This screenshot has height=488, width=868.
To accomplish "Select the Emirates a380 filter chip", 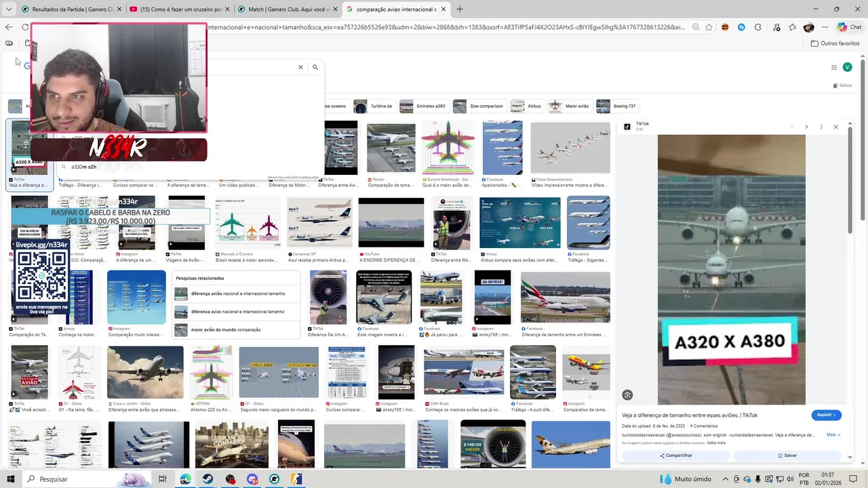I will click(x=423, y=106).
